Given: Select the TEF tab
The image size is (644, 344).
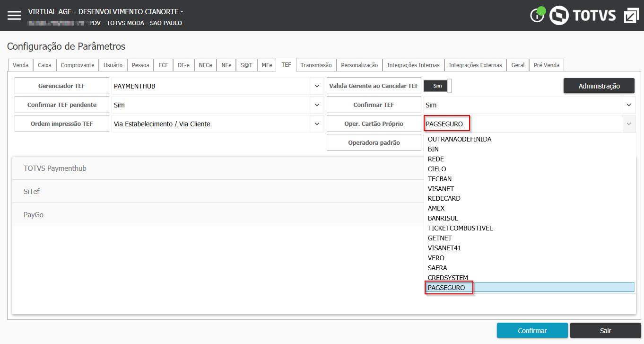Looking at the screenshot, I should click(x=286, y=65).
